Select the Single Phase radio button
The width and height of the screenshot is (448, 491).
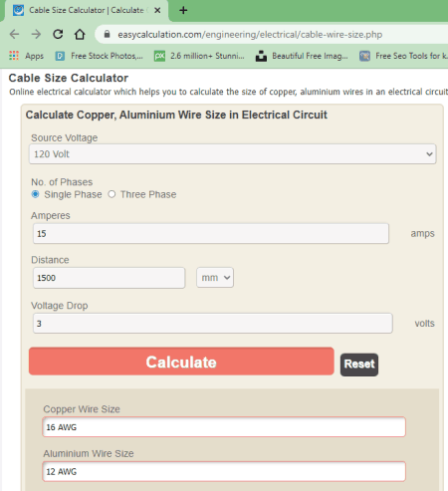point(35,194)
